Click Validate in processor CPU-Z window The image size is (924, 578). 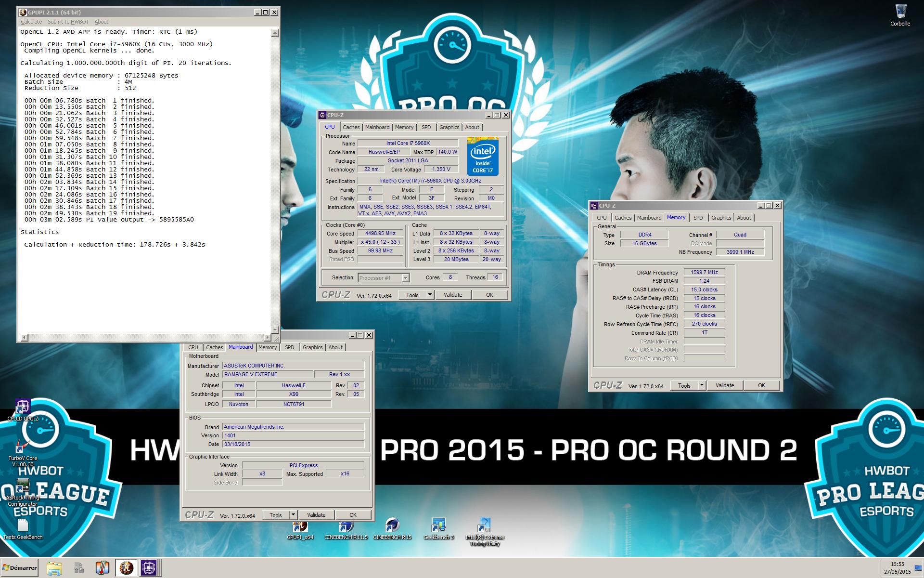click(453, 295)
